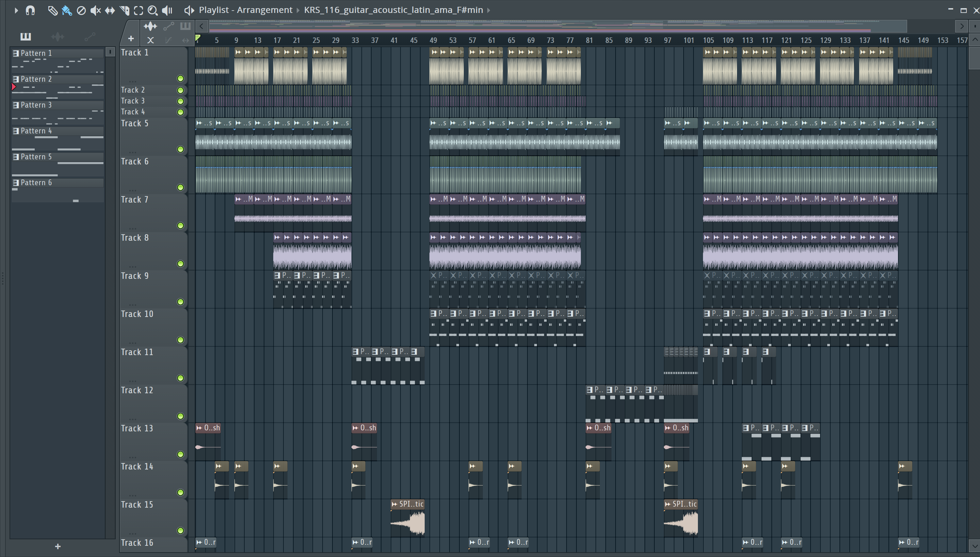Select the Draw pencil tool

pyautogui.click(x=52, y=10)
